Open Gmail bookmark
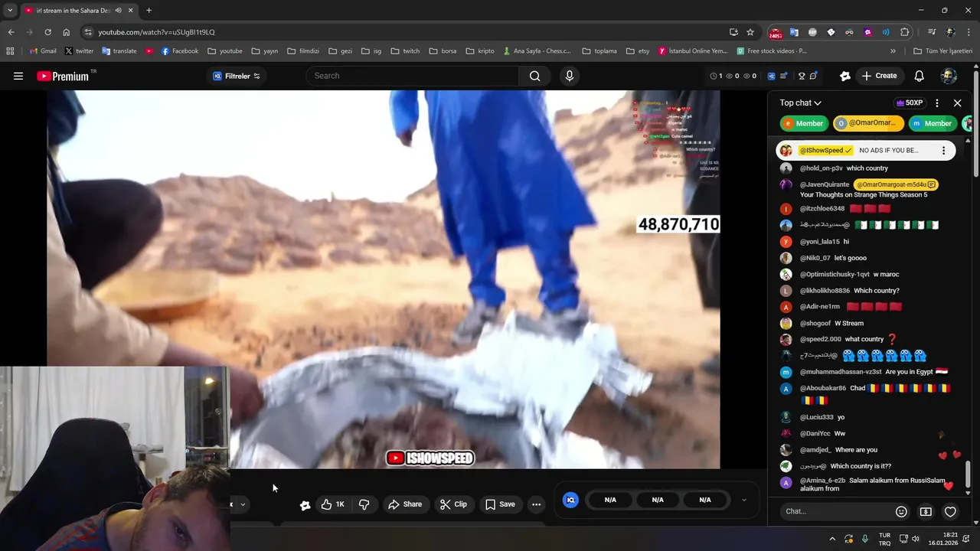Image resolution: width=980 pixels, height=551 pixels. tap(42, 51)
